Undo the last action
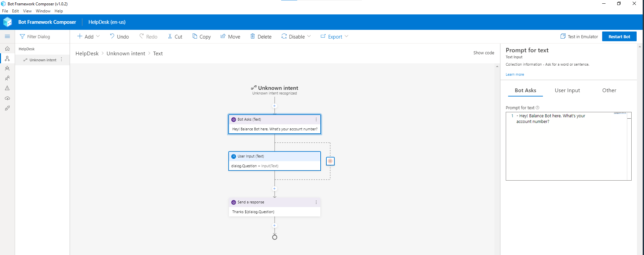This screenshot has width=644, height=255. [x=119, y=37]
